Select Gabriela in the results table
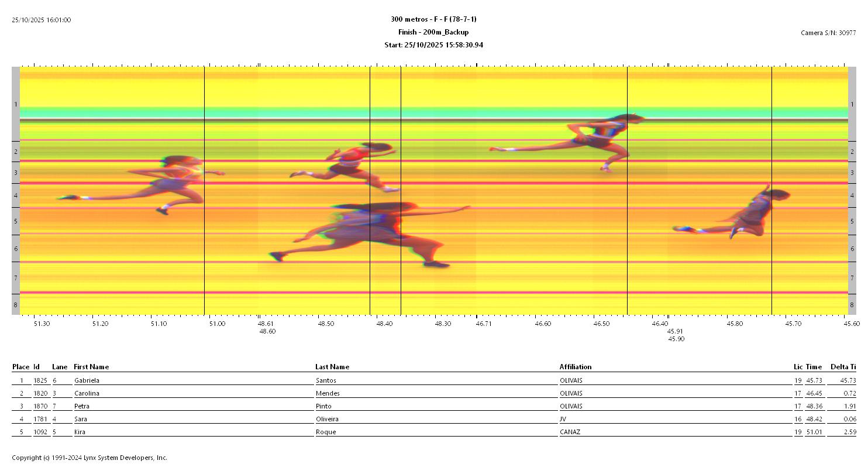Image resolution: width=868 pixels, height=474 pixels. (87, 380)
